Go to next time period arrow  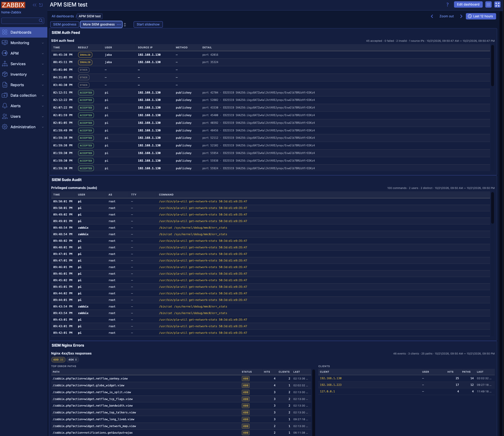461,16
